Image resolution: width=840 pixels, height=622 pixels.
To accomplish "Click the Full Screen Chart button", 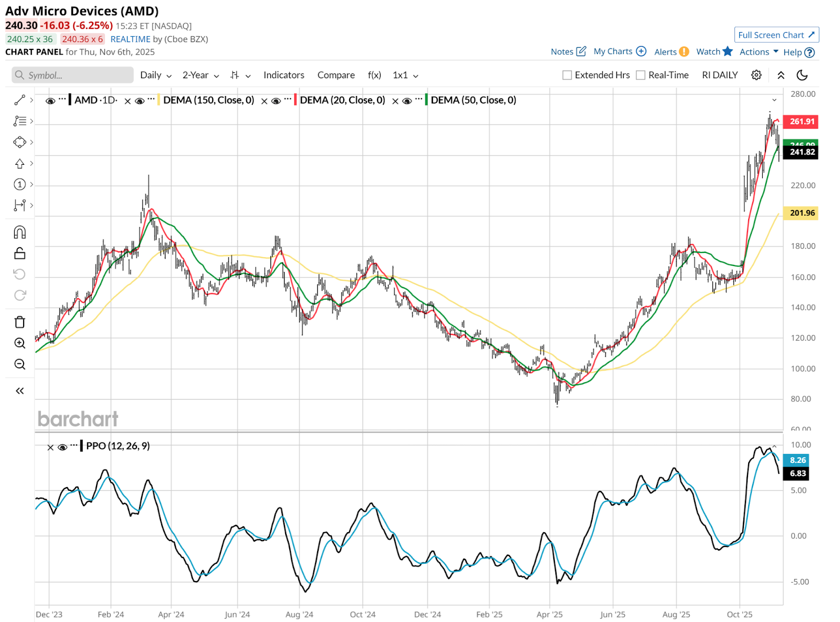I will point(776,35).
